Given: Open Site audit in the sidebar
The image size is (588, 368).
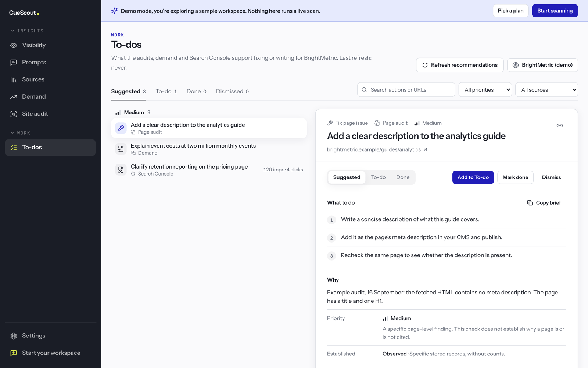Looking at the screenshot, I should pyautogui.click(x=50, y=114).
